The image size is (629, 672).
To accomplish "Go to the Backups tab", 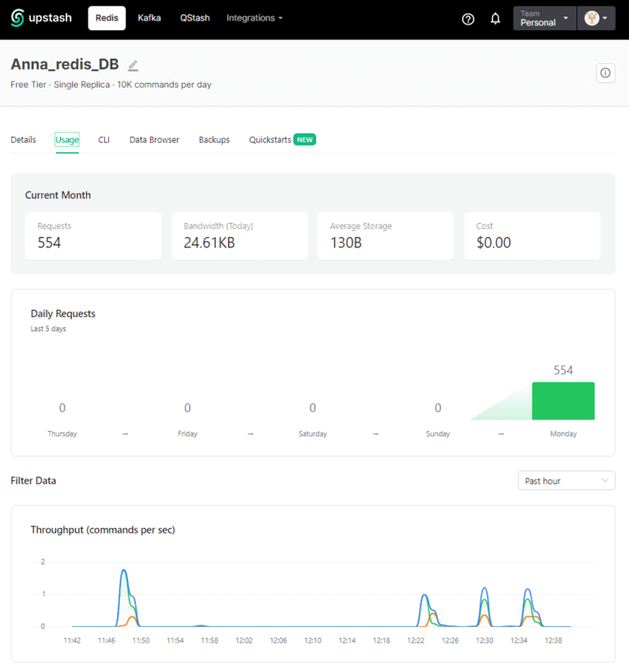I will (x=214, y=140).
